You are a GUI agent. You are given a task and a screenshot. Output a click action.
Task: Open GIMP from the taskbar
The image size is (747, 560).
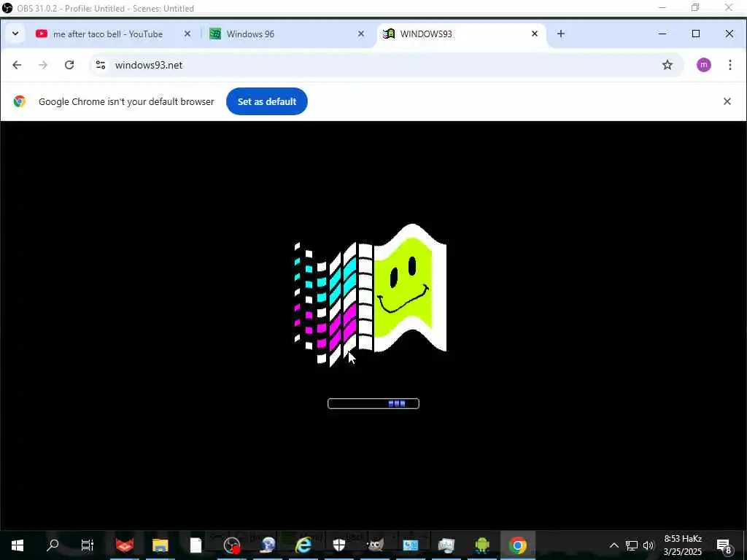tap(375, 545)
